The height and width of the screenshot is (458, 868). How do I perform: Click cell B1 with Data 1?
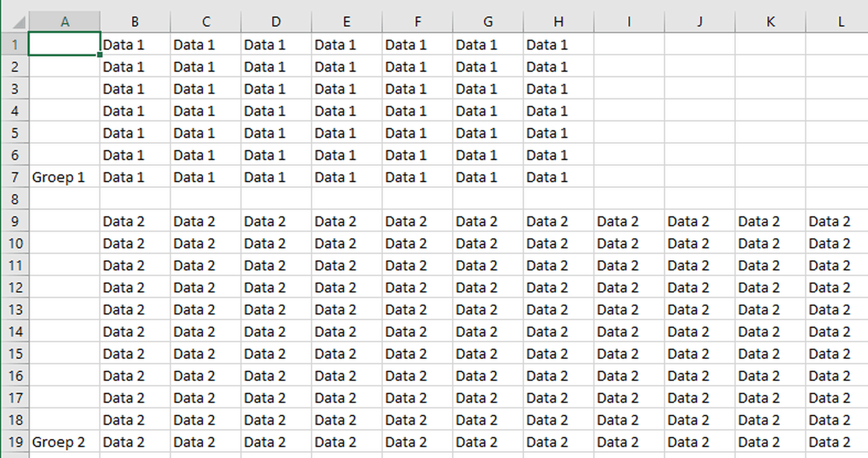point(135,45)
